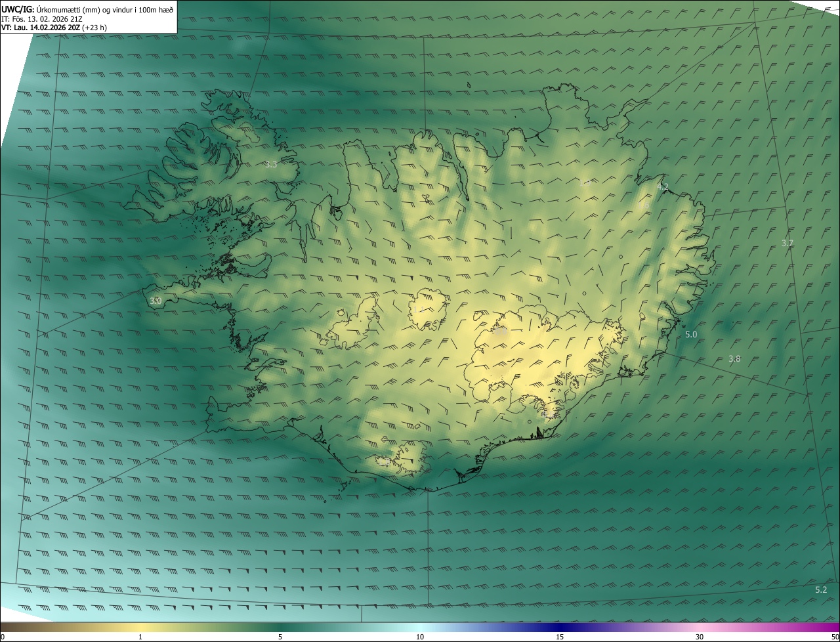Click the map value label '3.8'
Screen dimensions: 840x642
734,359
